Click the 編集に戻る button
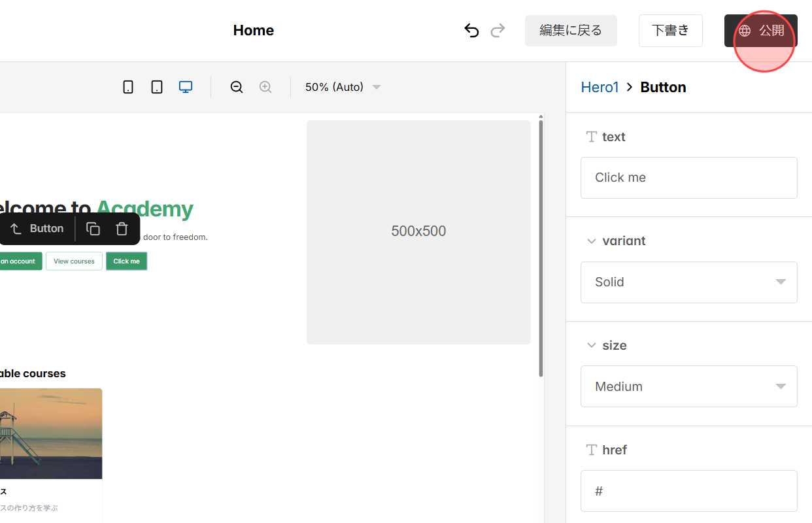The width and height of the screenshot is (812, 523). (x=571, y=31)
